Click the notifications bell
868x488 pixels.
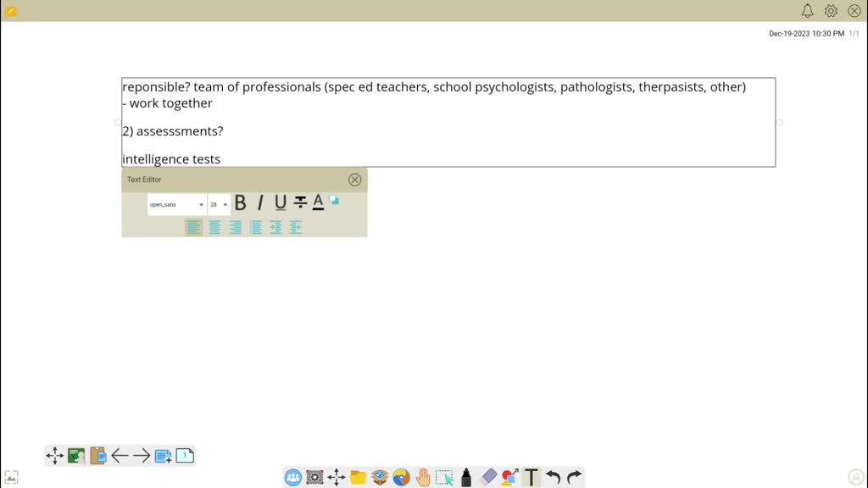coord(808,11)
